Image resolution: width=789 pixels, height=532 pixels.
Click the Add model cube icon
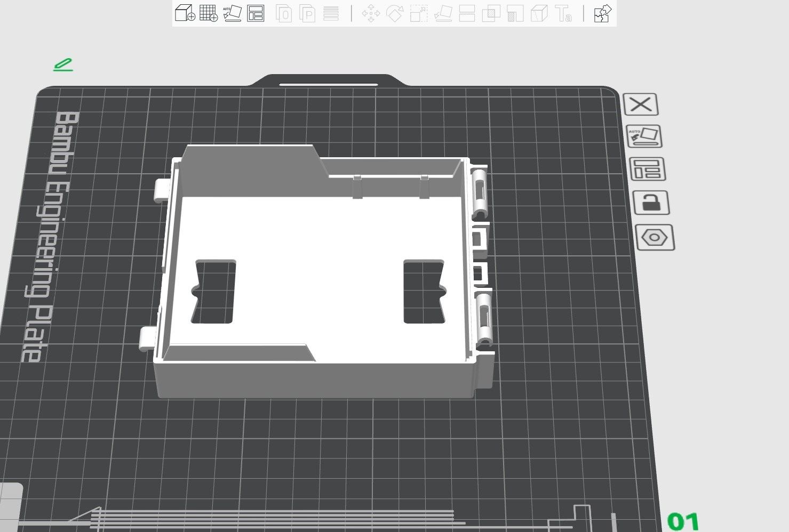pos(185,13)
